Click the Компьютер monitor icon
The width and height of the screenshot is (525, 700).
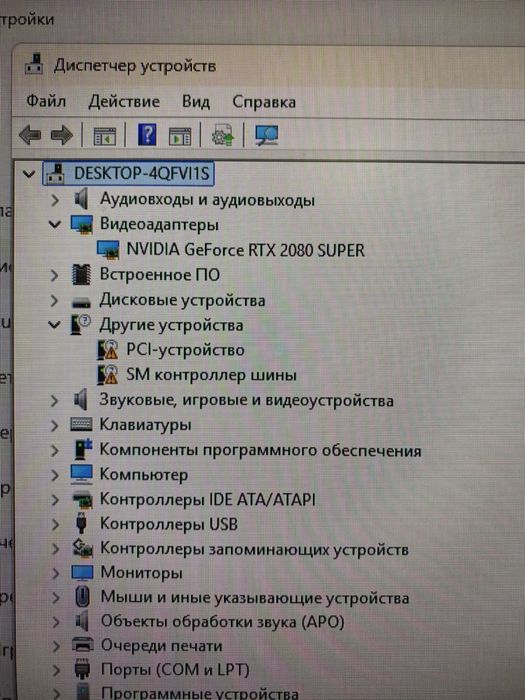(82, 474)
